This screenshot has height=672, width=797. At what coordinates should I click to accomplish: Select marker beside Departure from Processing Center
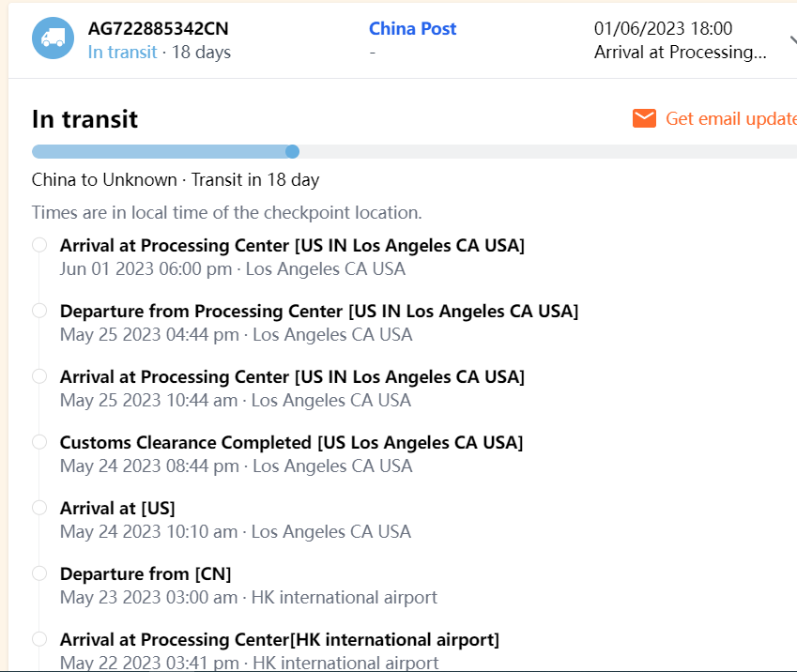(39, 311)
